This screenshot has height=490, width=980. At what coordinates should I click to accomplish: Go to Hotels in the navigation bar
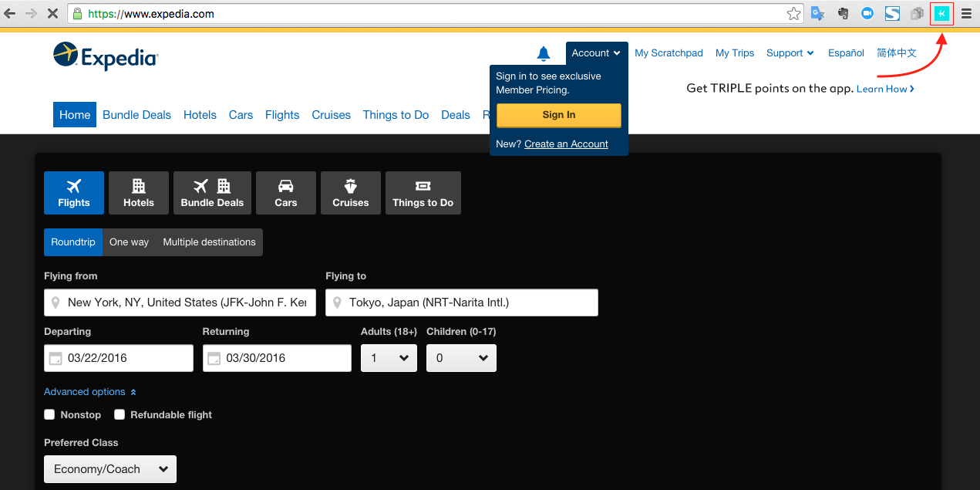point(200,115)
